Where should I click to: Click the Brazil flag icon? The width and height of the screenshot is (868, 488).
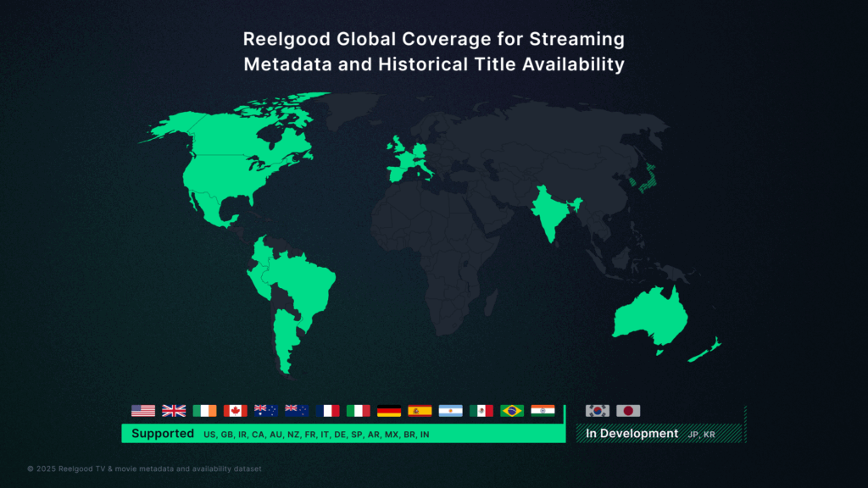(x=511, y=412)
